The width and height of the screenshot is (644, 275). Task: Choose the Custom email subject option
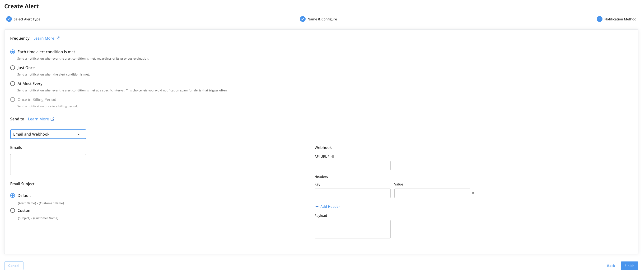(x=13, y=210)
